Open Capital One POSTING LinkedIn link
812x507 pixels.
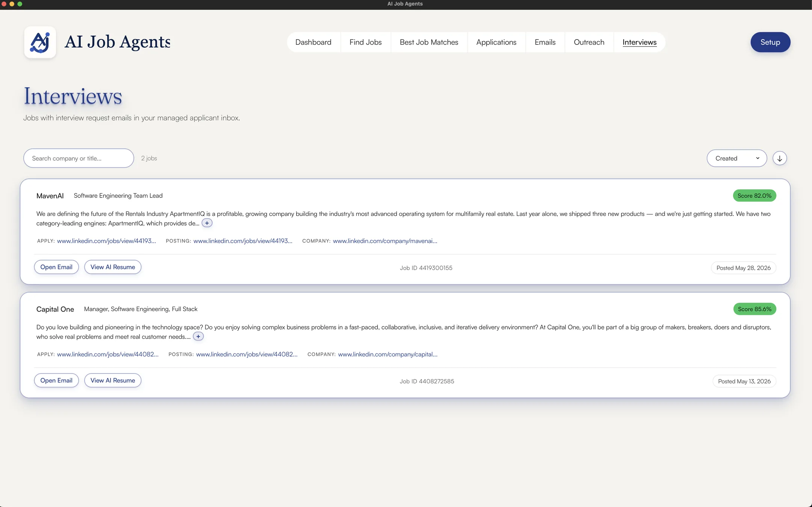pyautogui.click(x=247, y=355)
